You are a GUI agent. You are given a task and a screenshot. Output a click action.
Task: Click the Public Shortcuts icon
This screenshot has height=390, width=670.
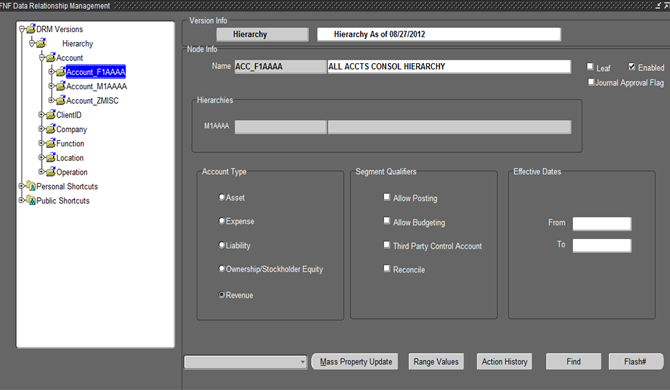coord(31,200)
